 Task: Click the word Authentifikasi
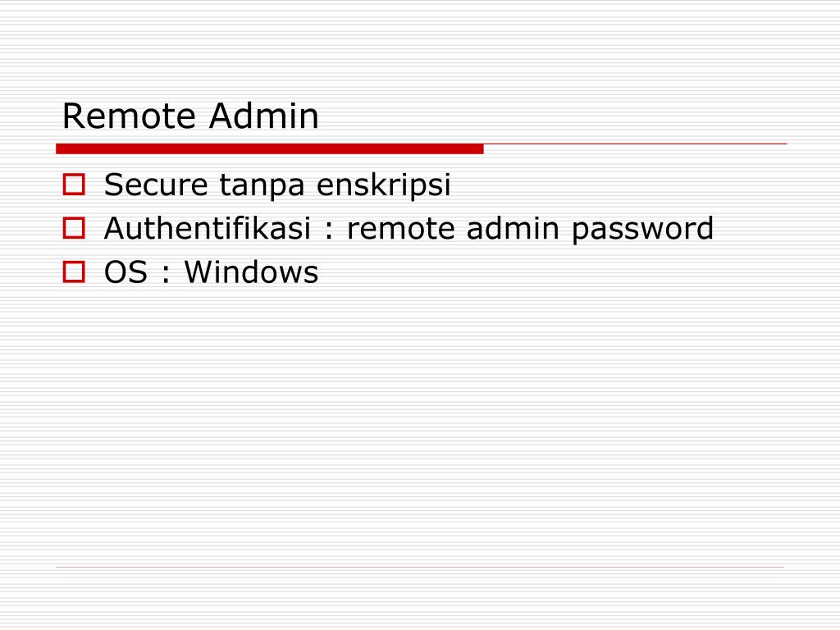point(208,228)
